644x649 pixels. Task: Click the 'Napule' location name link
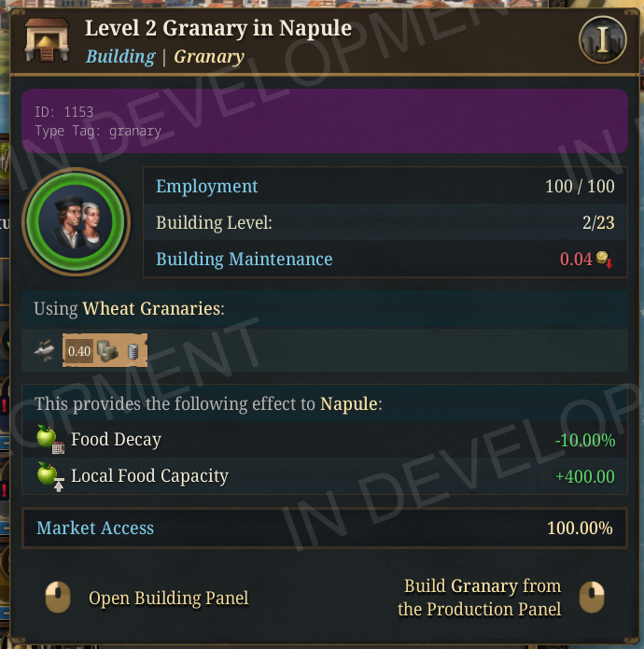pyautogui.click(x=349, y=404)
